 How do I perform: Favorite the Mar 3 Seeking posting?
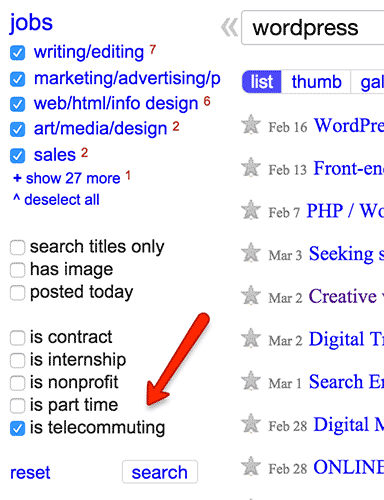pyautogui.click(x=251, y=253)
